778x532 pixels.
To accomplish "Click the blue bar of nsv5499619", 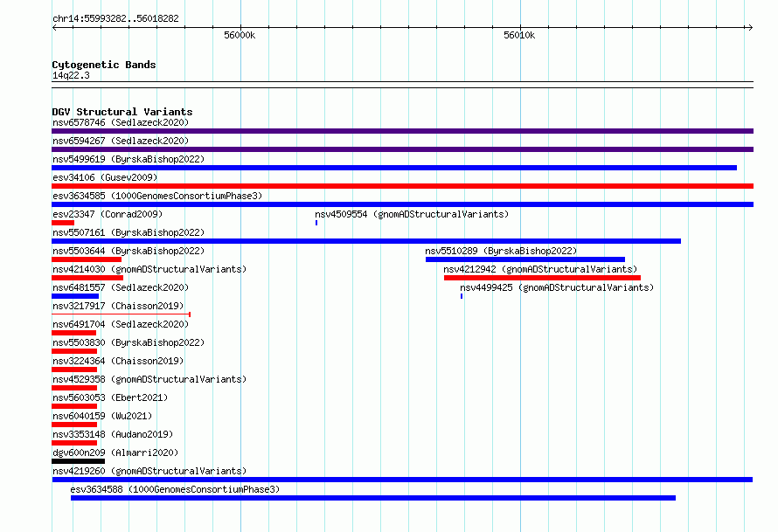I will (394, 168).
